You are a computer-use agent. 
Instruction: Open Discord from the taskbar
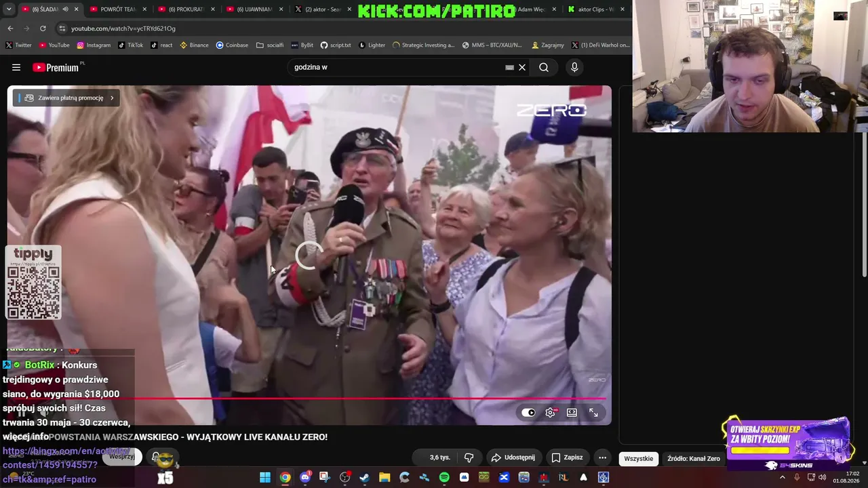coord(305,477)
